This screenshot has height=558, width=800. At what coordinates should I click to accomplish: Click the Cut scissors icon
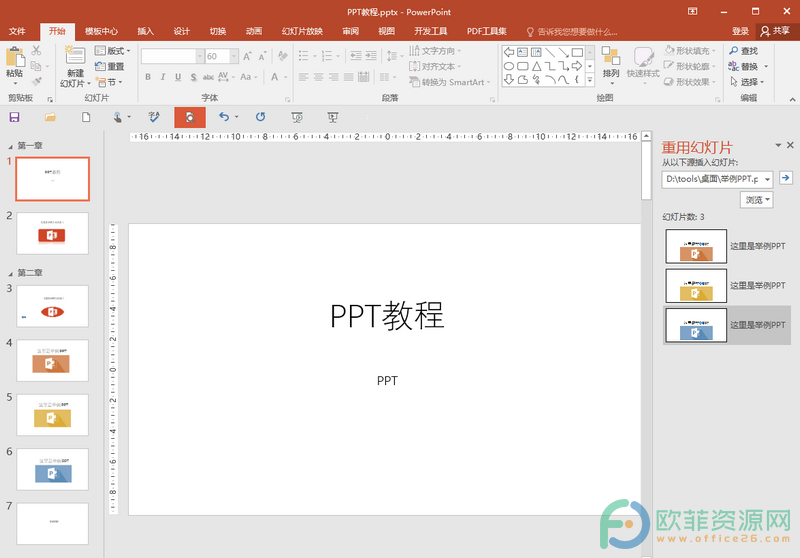(36, 50)
